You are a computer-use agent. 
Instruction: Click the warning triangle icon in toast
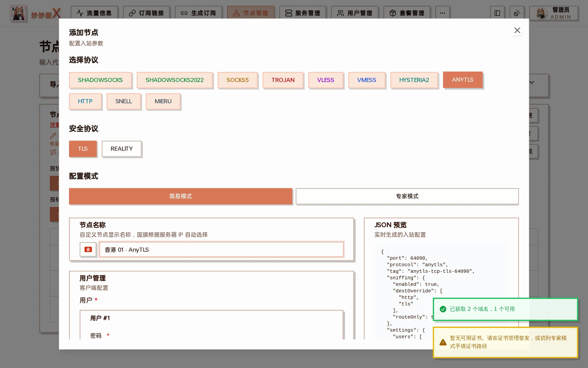[x=443, y=342]
